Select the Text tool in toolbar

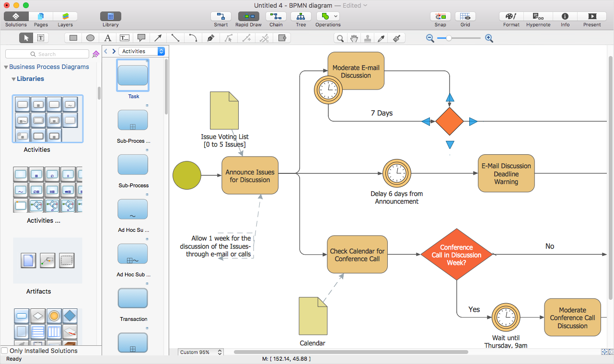click(x=108, y=38)
